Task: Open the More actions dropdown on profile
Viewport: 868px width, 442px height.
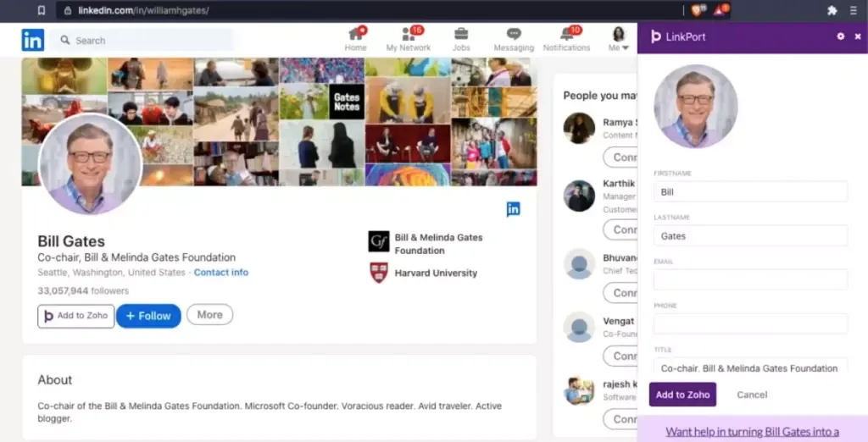Action: 209,315
